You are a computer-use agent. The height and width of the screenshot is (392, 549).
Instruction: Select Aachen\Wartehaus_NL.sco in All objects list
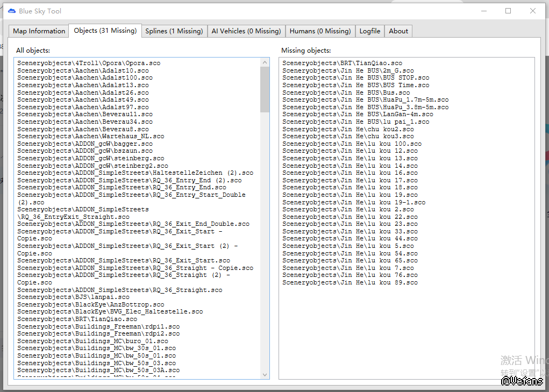[90, 137]
